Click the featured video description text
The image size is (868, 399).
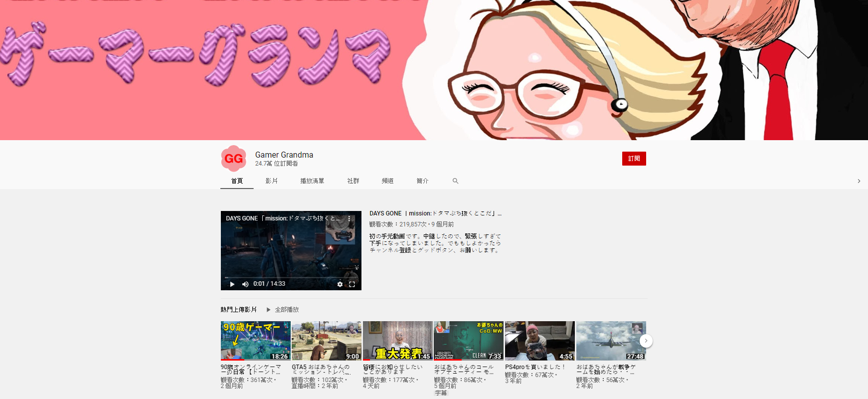point(435,243)
